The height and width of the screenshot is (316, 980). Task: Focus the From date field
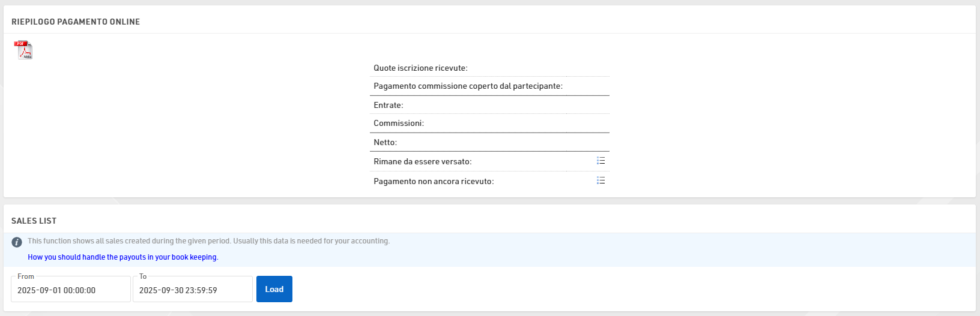[70, 290]
